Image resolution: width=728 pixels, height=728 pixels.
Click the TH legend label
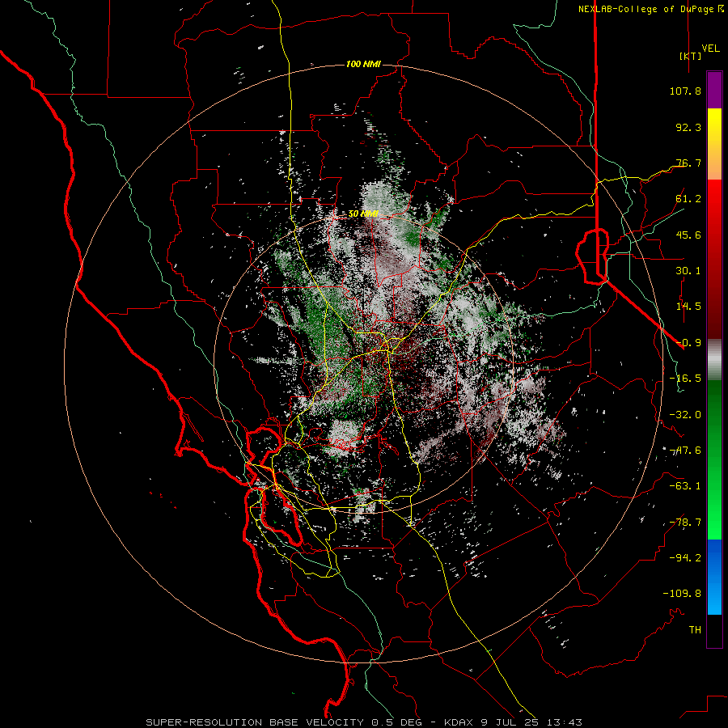point(695,629)
